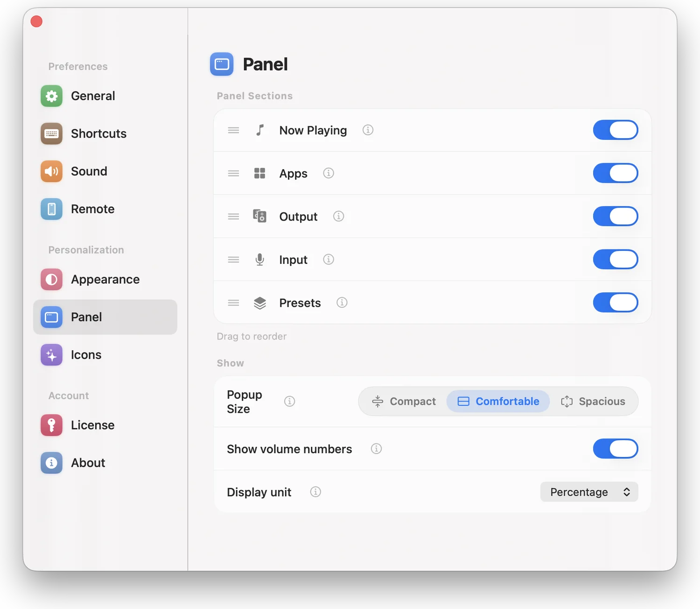Viewport: 700px width, 609px height.
Task: Click the Popup Size label
Action: pos(245,401)
